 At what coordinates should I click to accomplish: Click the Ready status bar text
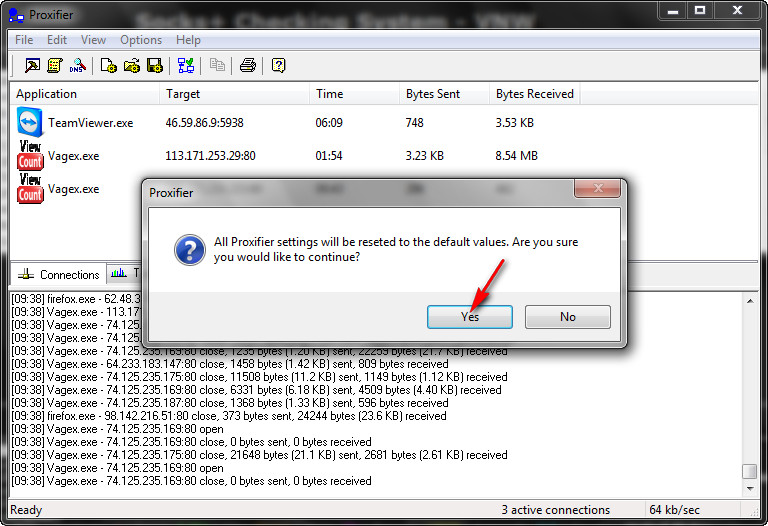[26, 510]
